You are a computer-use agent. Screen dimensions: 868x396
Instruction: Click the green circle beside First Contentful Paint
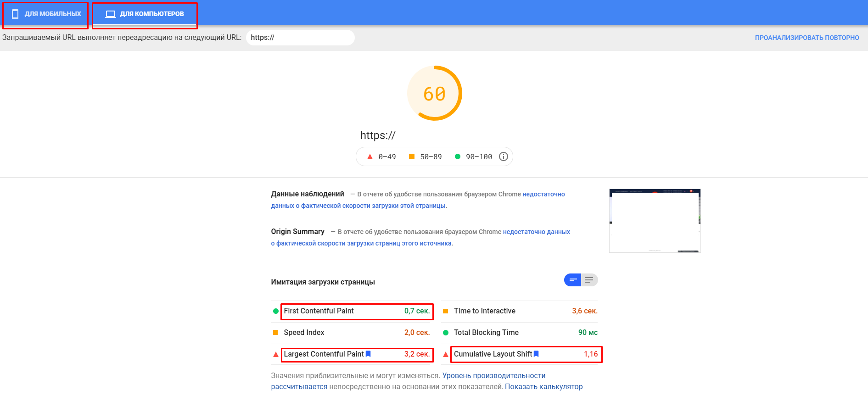pos(275,311)
